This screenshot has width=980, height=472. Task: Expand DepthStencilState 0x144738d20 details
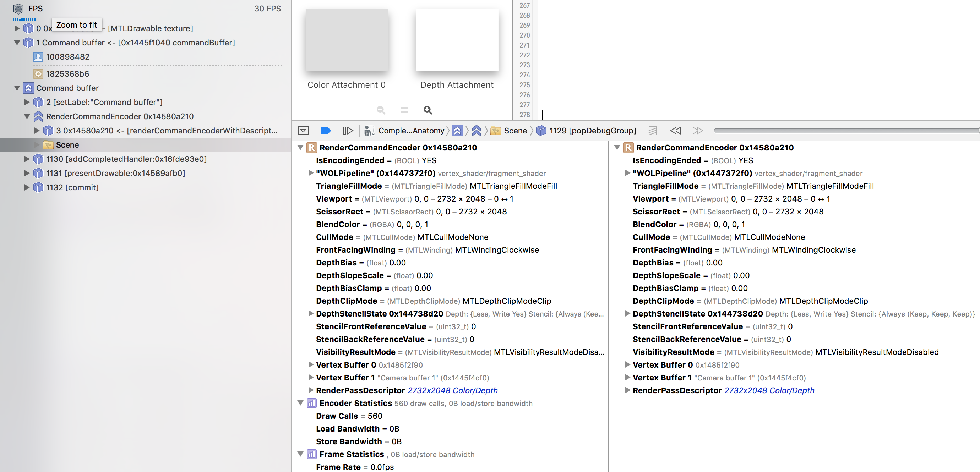(311, 314)
